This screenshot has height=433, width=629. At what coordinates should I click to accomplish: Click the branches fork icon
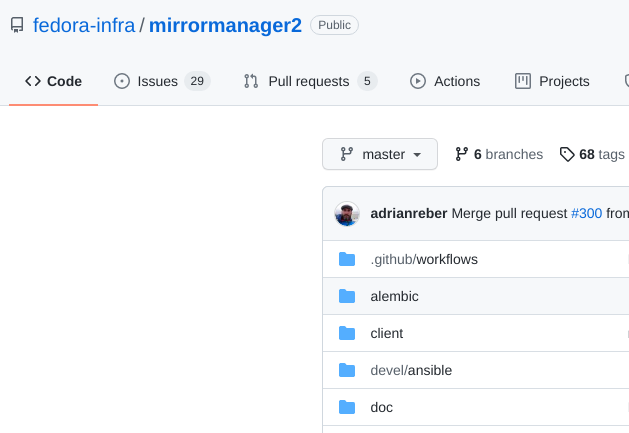click(x=462, y=154)
